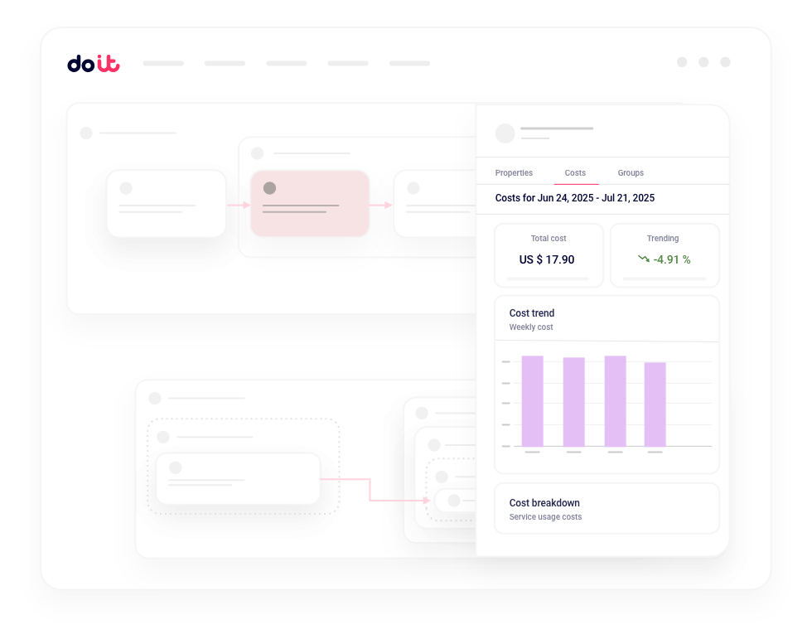Click the green downward trending arrow icon
Screen dimensions: 812x644
[643, 259]
